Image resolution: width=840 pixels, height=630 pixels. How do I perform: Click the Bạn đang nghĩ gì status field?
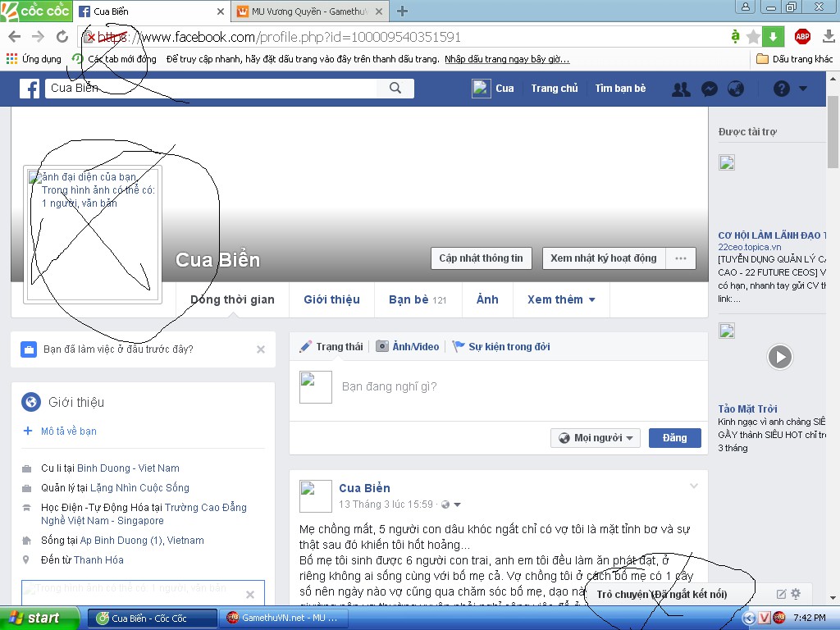click(x=492, y=386)
